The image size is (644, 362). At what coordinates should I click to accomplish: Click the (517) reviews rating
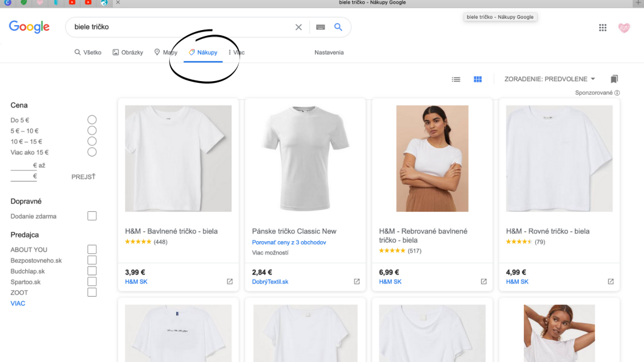[400, 251]
